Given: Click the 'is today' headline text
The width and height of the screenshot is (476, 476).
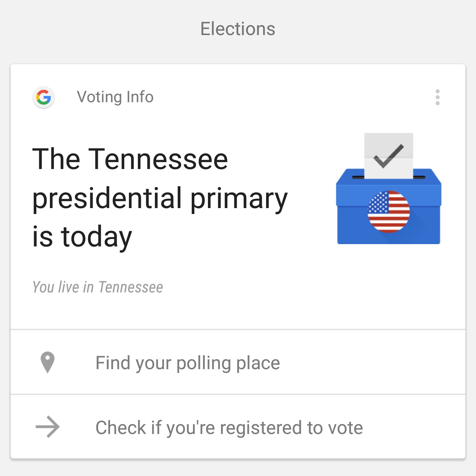Looking at the screenshot, I should point(82,237).
